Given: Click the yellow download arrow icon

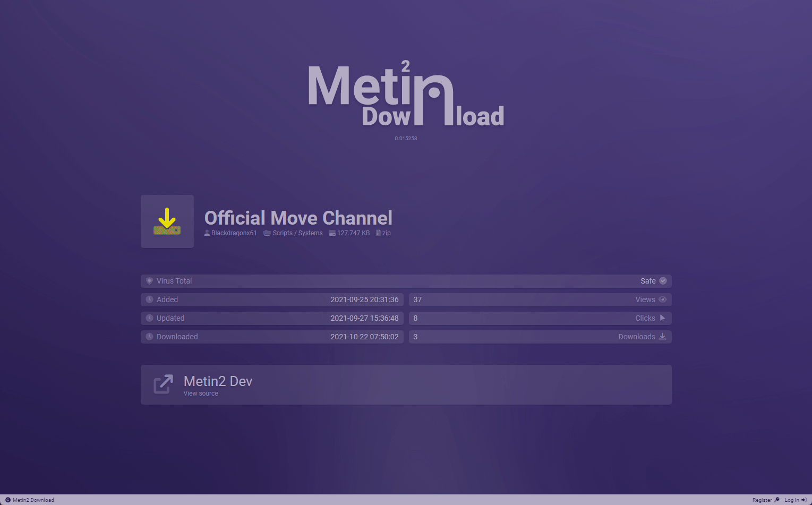Looking at the screenshot, I should [x=167, y=221].
